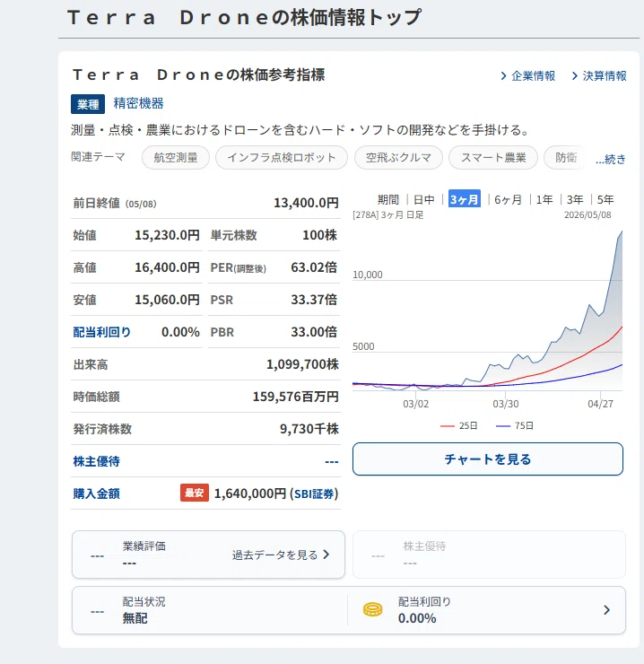Viewport: 644px width, 664px height.
Task: Select the スマート農業 theme tag
Action: (x=493, y=158)
